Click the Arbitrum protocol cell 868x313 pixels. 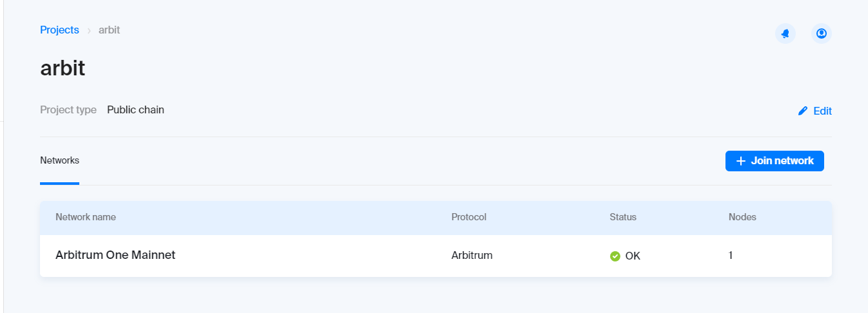[x=472, y=255]
